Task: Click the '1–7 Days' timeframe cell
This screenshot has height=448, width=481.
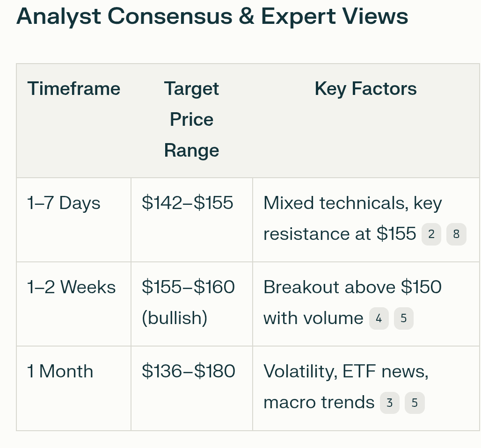Action: [64, 203]
